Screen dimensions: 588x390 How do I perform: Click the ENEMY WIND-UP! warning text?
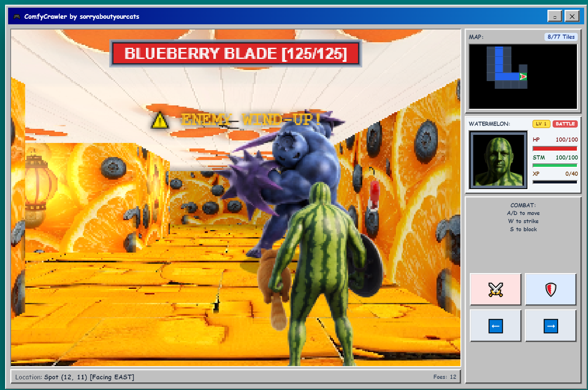pyautogui.click(x=250, y=119)
